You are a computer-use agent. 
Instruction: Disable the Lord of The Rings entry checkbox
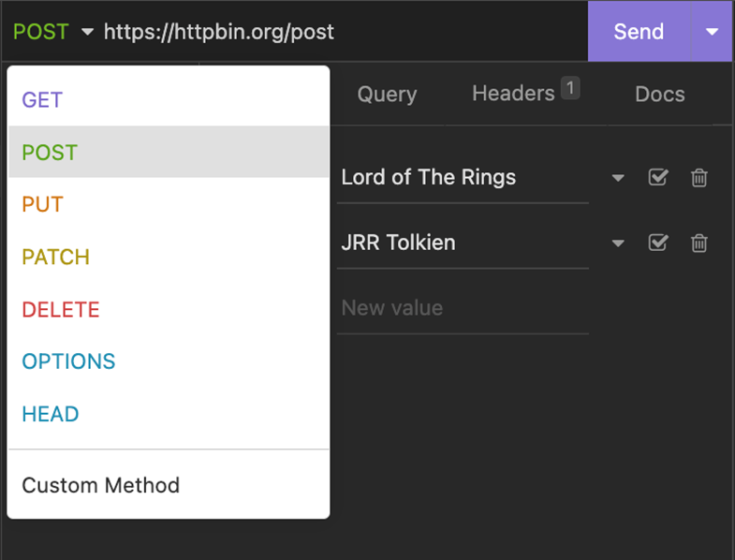[x=658, y=178]
